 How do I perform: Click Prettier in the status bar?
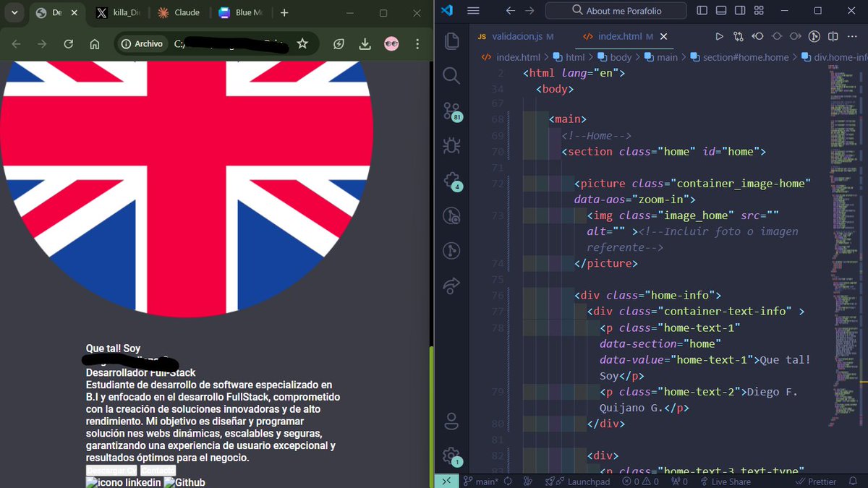pyautogui.click(x=814, y=481)
